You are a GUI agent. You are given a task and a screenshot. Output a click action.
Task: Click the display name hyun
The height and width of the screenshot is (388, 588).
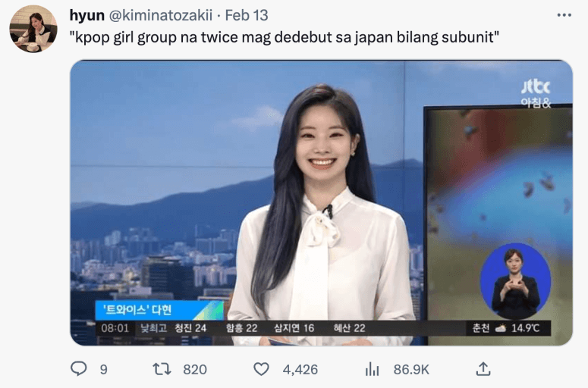pyautogui.click(x=87, y=15)
